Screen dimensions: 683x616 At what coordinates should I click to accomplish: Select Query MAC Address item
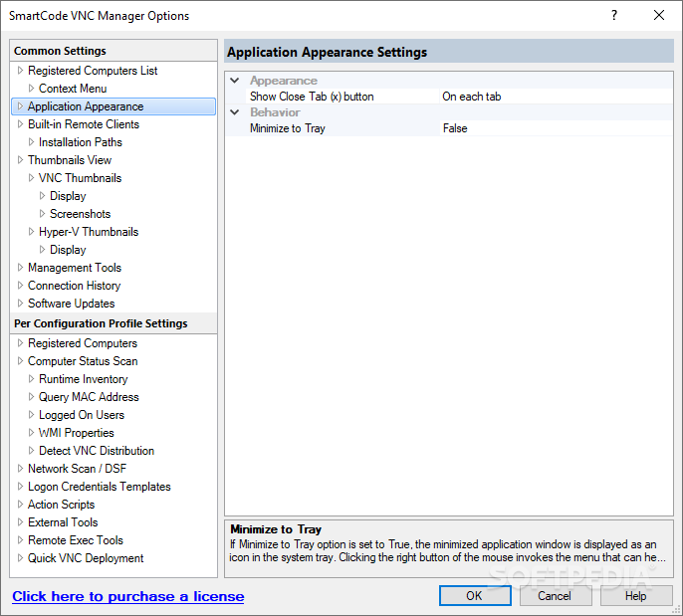(x=89, y=397)
